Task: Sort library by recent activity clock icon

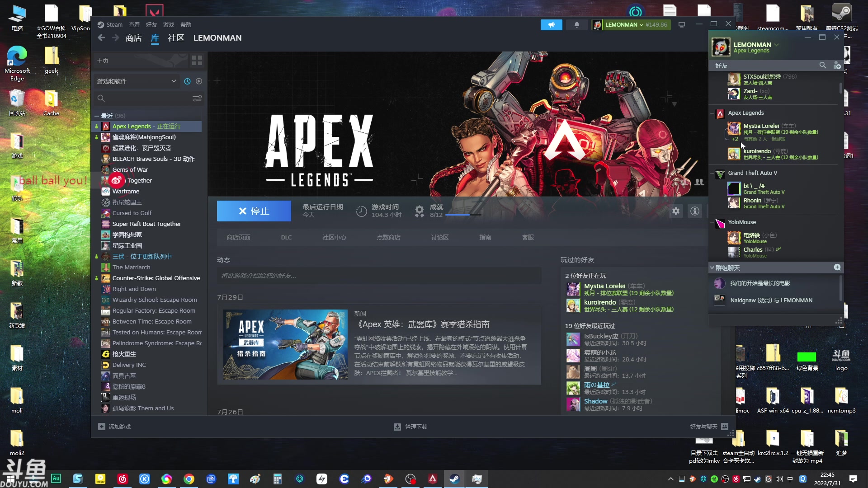Action: click(x=187, y=81)
